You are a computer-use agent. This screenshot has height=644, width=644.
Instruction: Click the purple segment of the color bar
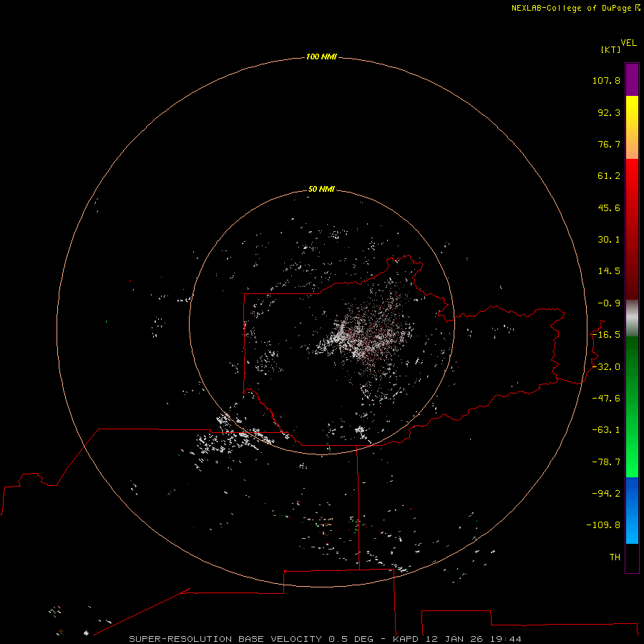point(632,79)
